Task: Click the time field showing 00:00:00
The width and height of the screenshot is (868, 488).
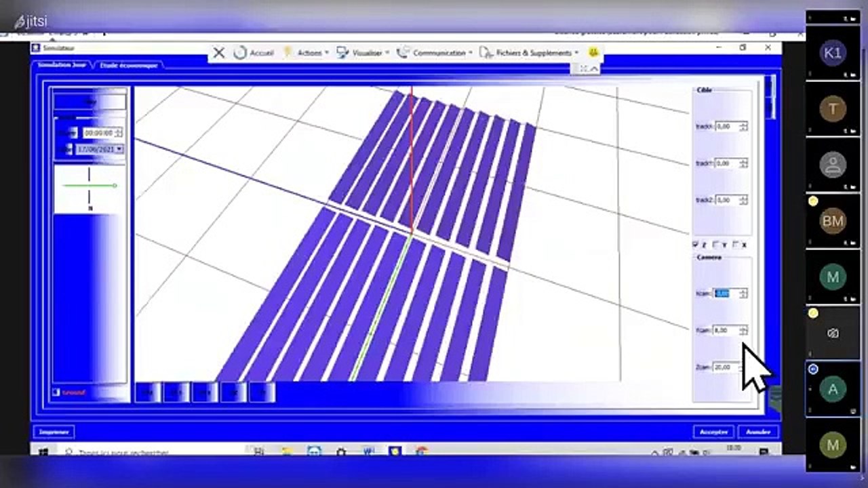Action: (98, 133)
